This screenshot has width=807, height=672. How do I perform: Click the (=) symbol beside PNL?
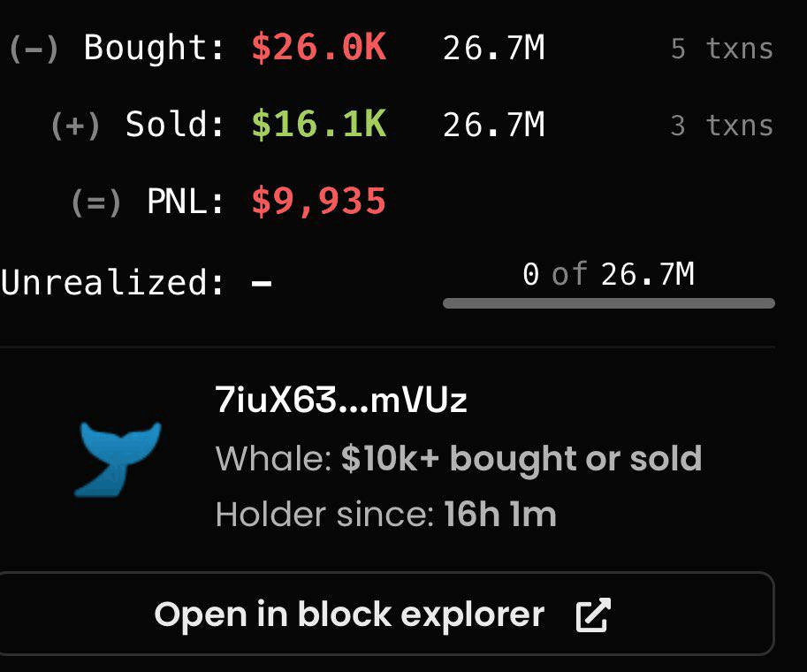96,202
